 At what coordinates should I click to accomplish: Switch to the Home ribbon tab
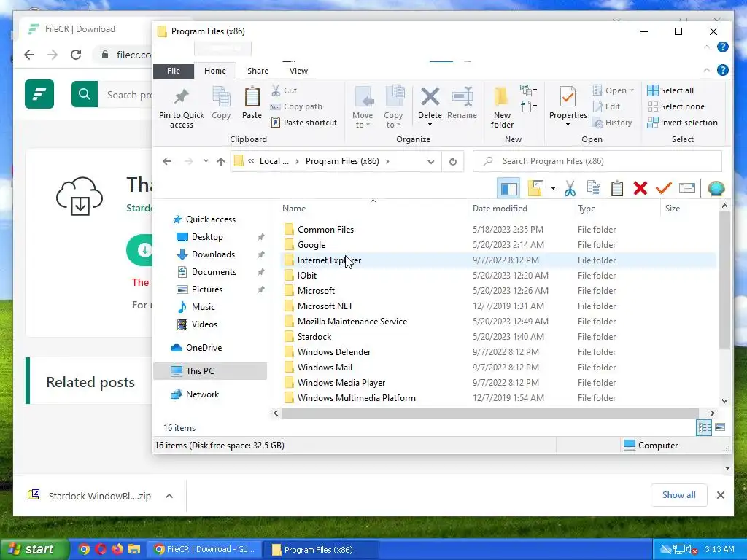point(215,71)
